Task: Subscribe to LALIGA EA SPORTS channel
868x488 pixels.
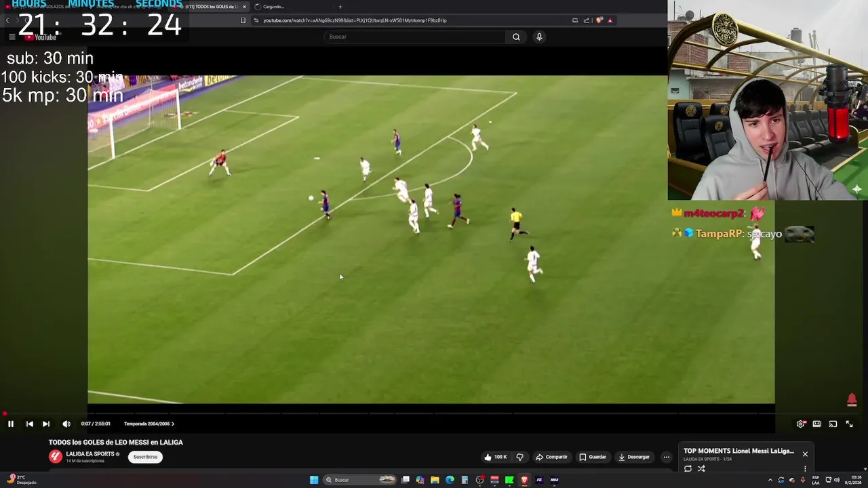Action: (x=145, y=457)
